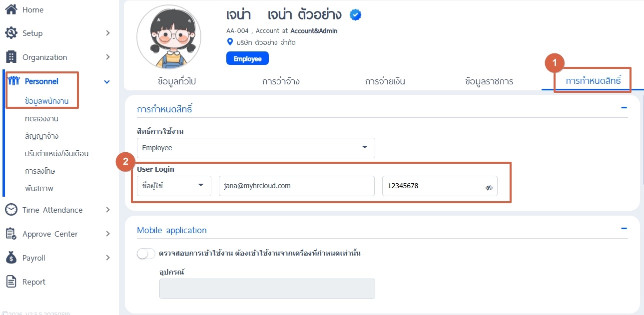Switch to the ข้อมูลทั่วไป tab
This screenshot has width=644, height=315.
[x=176, y=81]
